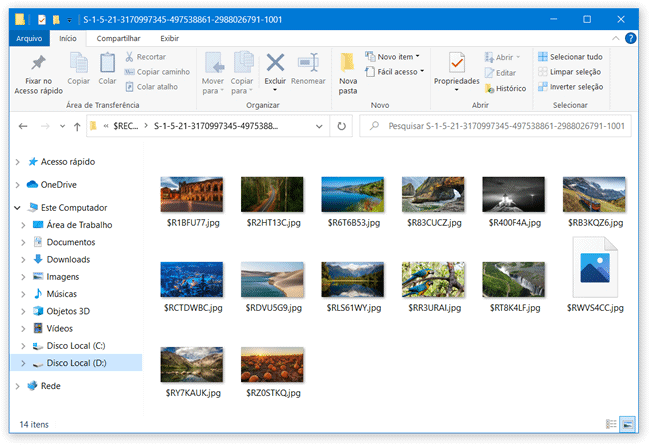
Task: Expand the Disco Local (C:) tree node
Action: tap(24, 345)
